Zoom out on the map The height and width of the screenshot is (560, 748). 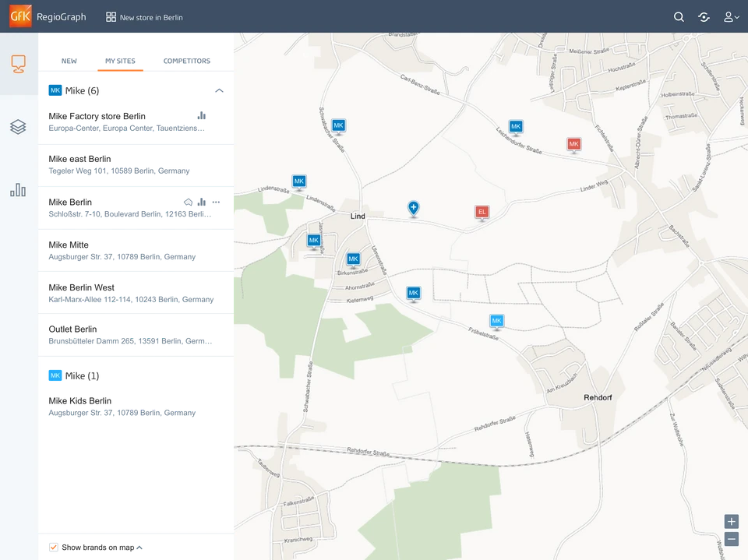[x=732, y=539]
